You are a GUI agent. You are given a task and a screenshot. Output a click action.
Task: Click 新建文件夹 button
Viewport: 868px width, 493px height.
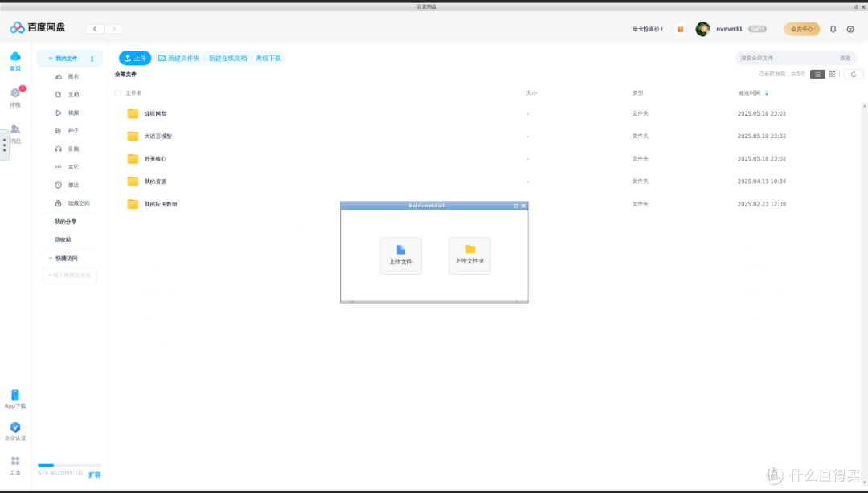point(178,58)
